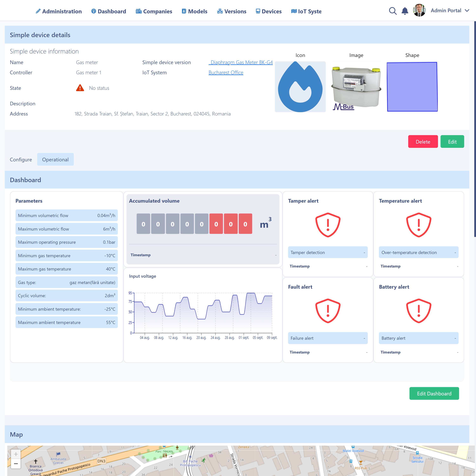Zoom in on the map
476x476 pixels.
coord(16,454)
